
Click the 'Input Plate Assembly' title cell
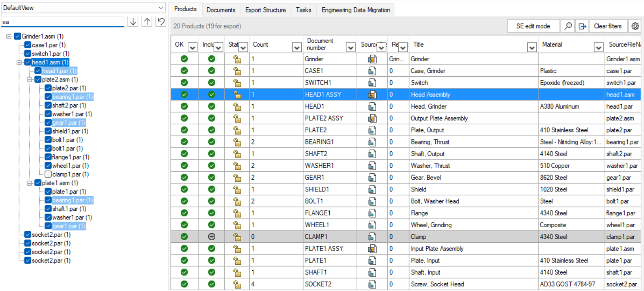click(x=474, y=249)
